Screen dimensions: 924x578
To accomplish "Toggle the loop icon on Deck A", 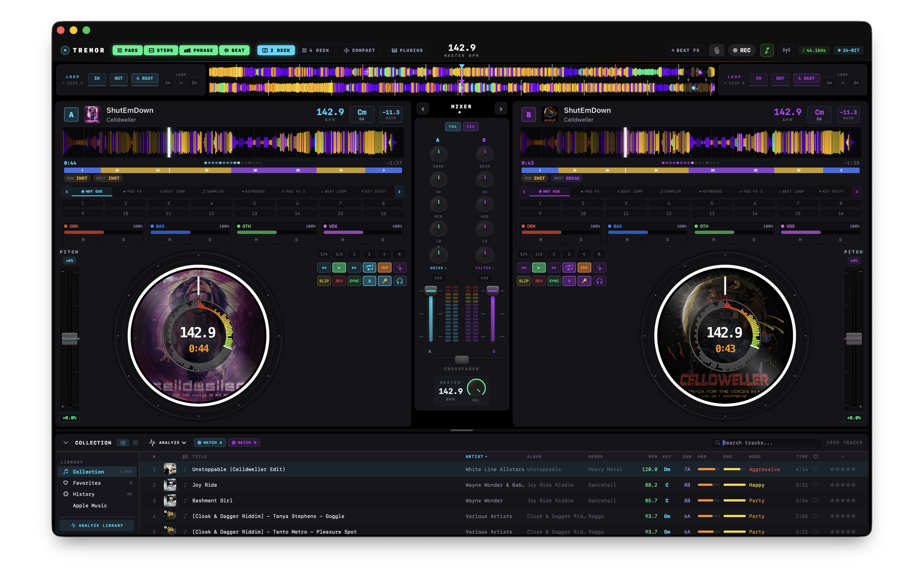I will pyautogui.click(x=369, y=267).
